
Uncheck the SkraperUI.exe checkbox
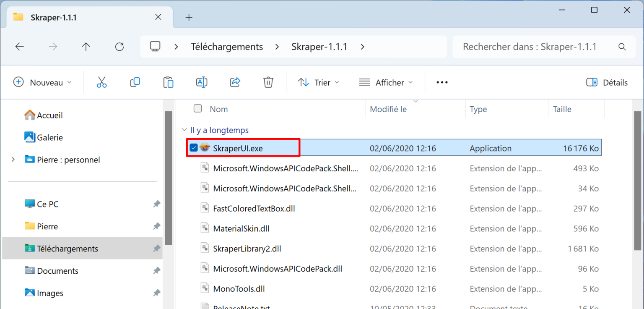[193, 147]
